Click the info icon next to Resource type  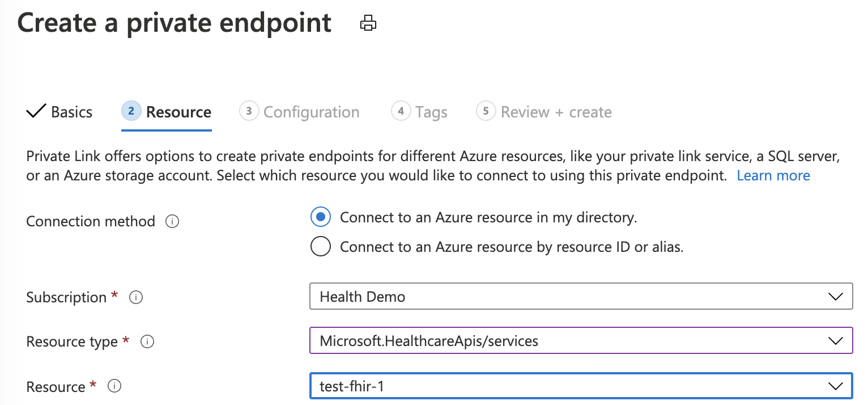(x=147, y=341)
